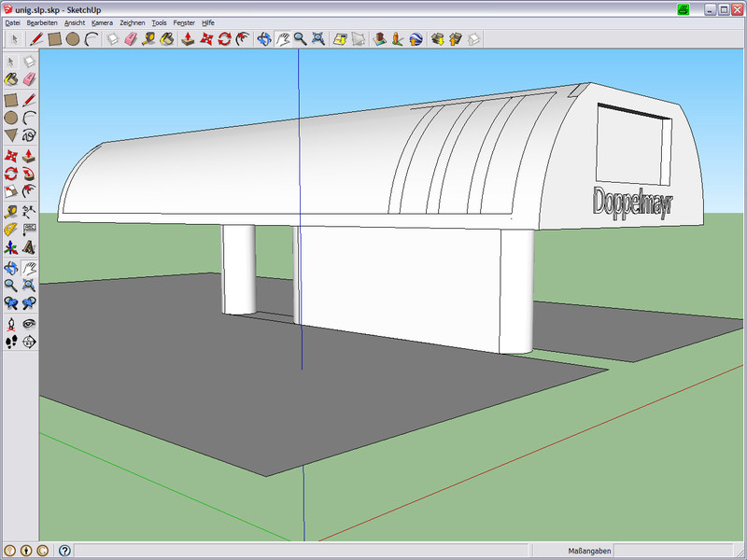747x560 pixels.
Task: Click the Get Current View icon
Action: click(x=340, y=39)
